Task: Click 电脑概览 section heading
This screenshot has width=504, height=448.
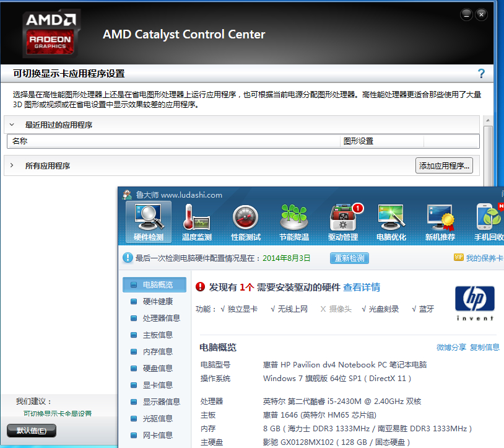Action: point(218,348)
